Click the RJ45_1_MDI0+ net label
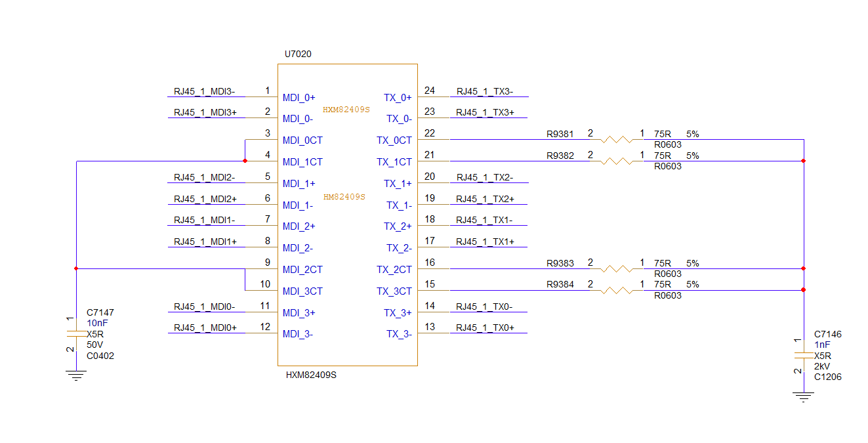The height and width of the screenshot is (443, 868). point(205,328)
